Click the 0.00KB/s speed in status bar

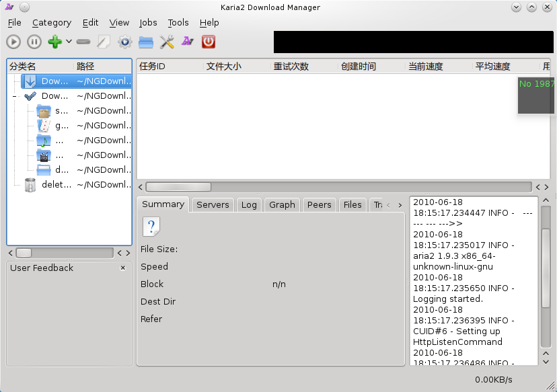pos(493,380)
